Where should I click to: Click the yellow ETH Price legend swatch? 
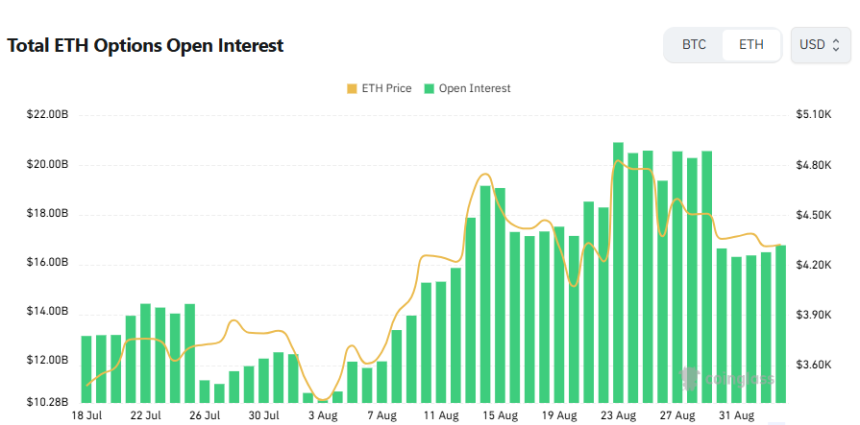coord(352,89)
